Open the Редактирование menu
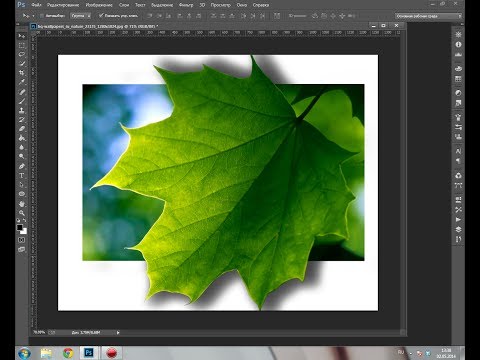480x360 pixels. pos(63,5)
